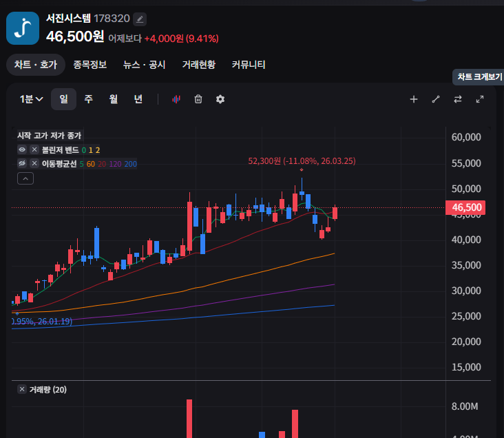Switch to the 거래현황 tab

(199, 65)
